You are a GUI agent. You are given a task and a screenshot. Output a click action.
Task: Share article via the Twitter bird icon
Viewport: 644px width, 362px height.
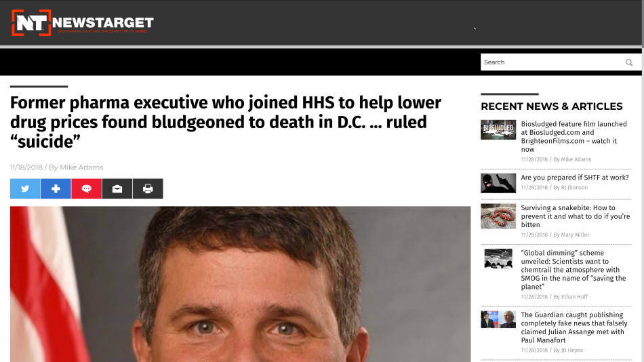click(25, 188)
